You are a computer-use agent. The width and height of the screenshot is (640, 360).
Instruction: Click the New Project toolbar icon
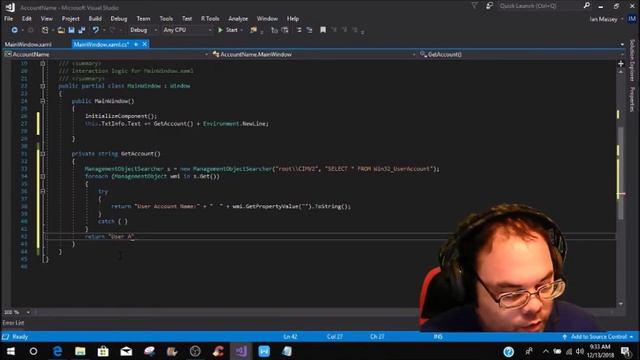[45, 30]
